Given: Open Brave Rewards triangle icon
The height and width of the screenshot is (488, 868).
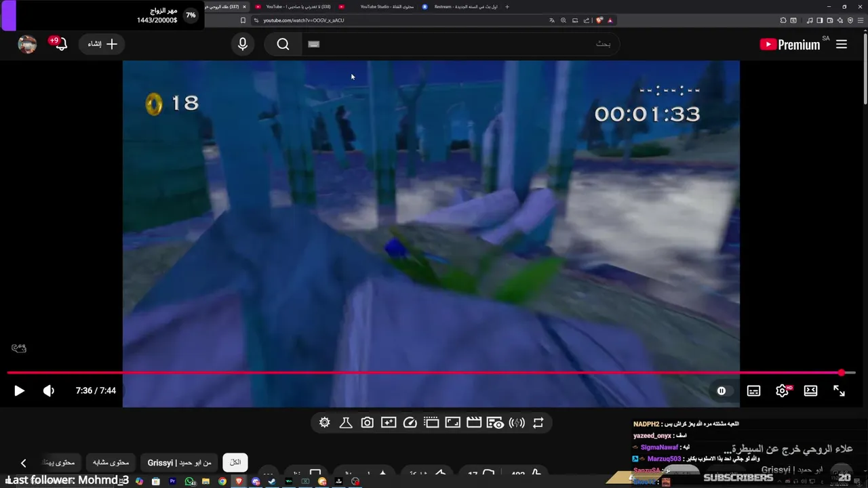Looking at the screenshot, I should coord(610,20).
